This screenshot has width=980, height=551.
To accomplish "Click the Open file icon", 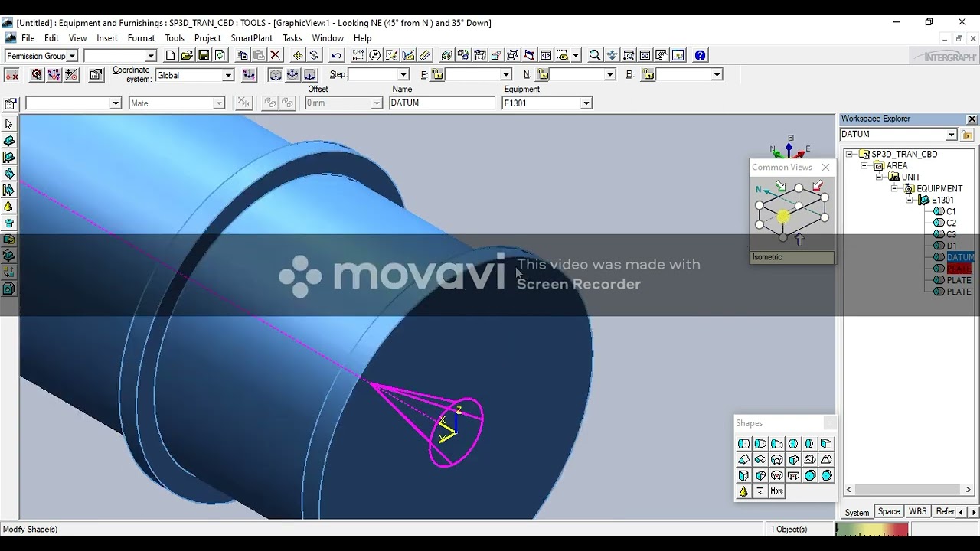I will click(187, 55).
